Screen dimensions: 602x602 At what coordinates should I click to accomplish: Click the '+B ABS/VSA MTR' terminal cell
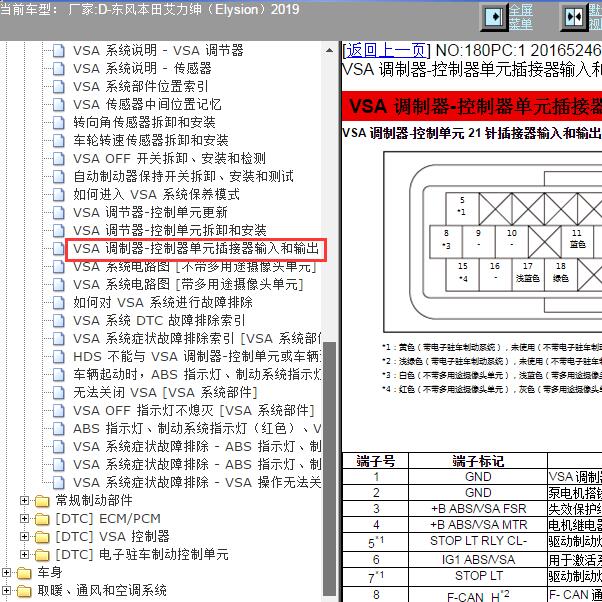478,525
